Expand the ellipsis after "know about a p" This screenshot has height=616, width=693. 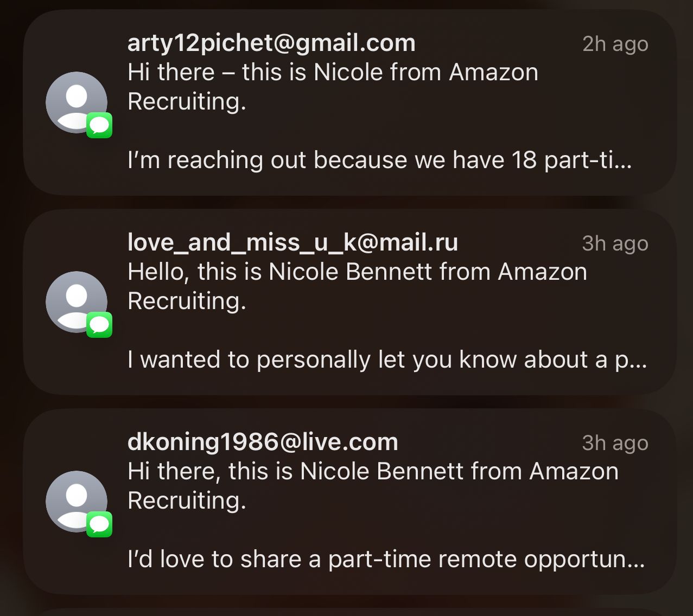click(639, 361)
